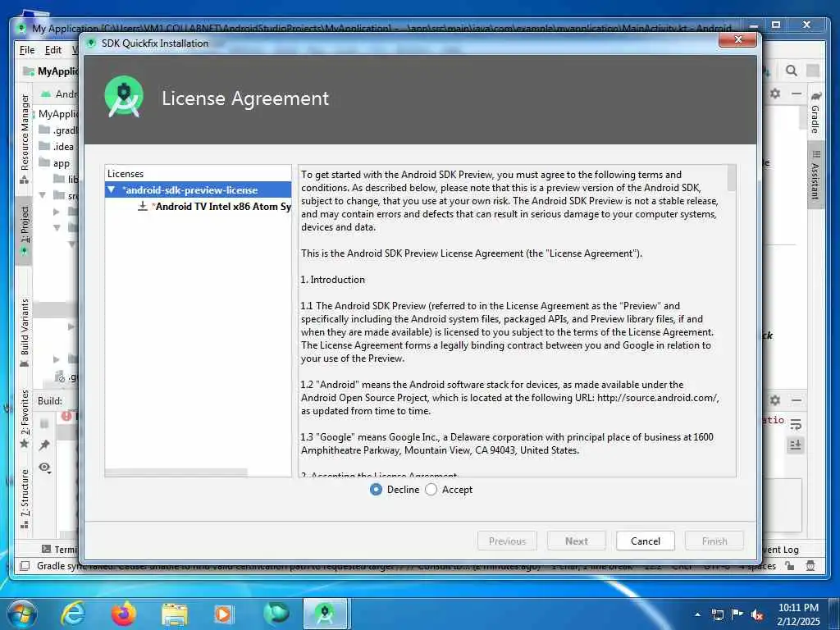This screenshot has width=840, height=630.
Task: Click the Licenses list horizontal scrollbar
Action: 176,472
